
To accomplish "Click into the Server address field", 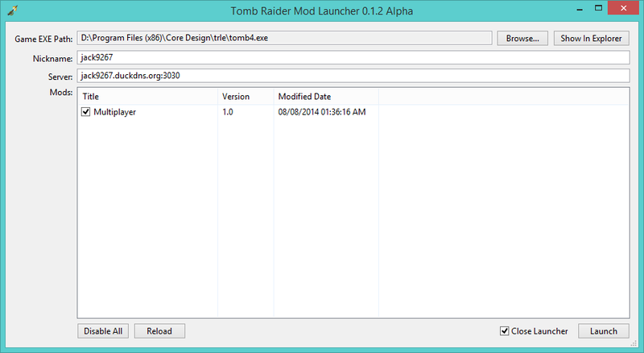I will click(353, 76).
